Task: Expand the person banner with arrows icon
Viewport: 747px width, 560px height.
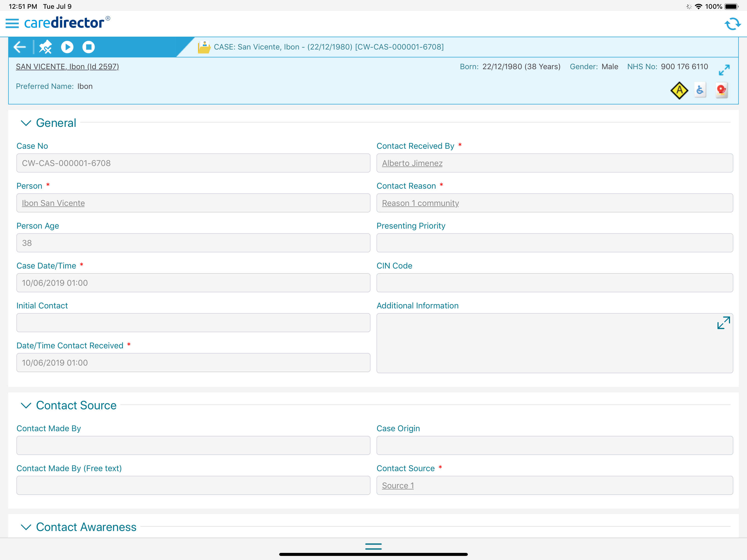Action: coord(724,70)
